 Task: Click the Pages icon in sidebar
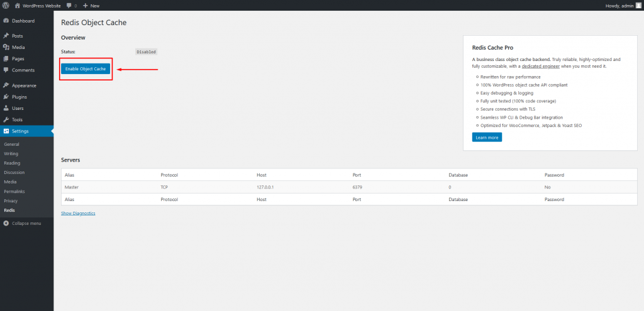click(6, 58)
